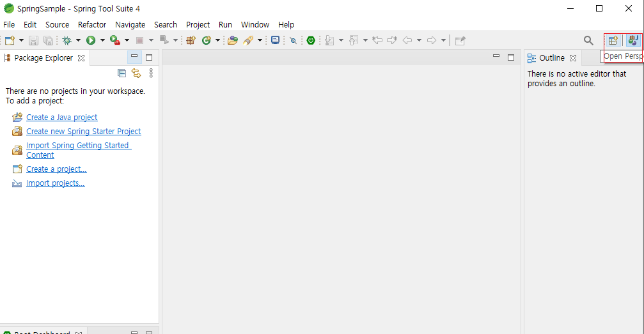Click Create new Spring Starter Project link
Viewport: 644px width, 334px height.
(83, 132)
